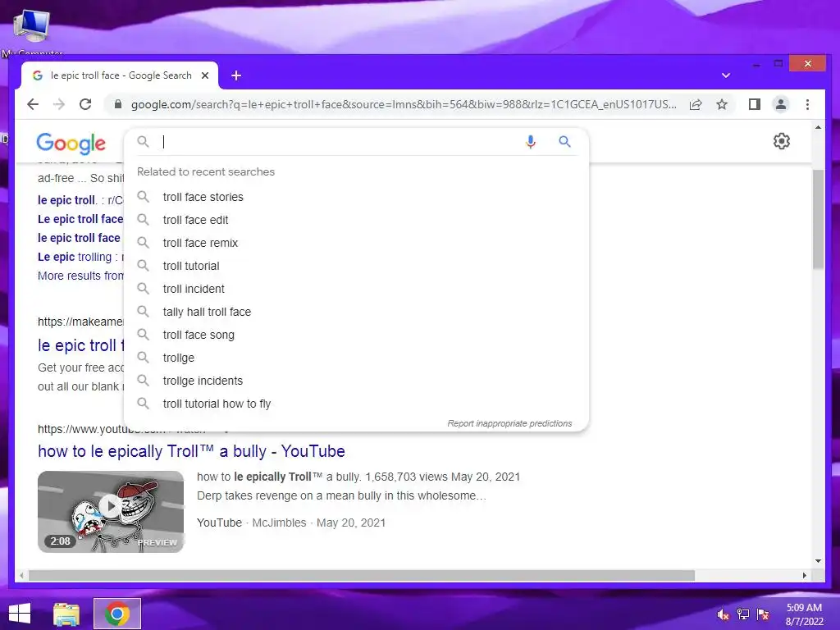Click the address bar URL
Screen dimensions: 840x630
click(x=404, y=104)
